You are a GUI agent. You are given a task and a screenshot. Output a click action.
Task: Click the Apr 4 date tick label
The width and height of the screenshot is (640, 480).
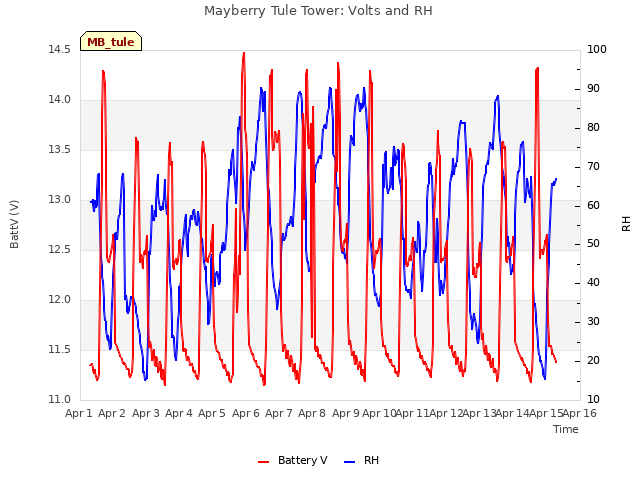click(x=179, y=413)
